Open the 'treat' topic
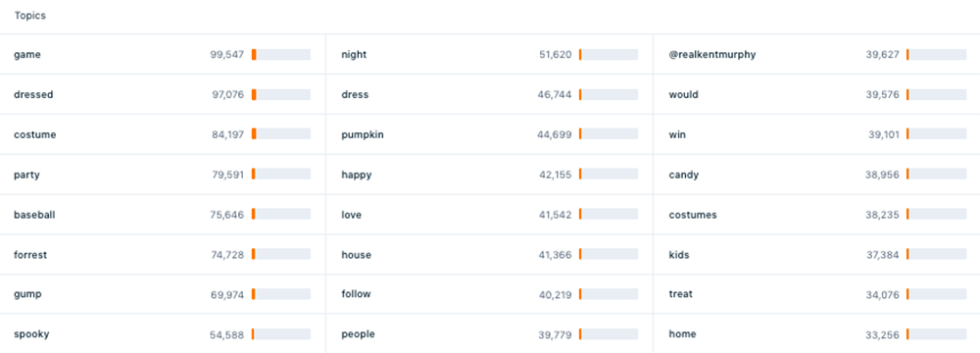This screenshot has width=980, height=353. point(817,294)
